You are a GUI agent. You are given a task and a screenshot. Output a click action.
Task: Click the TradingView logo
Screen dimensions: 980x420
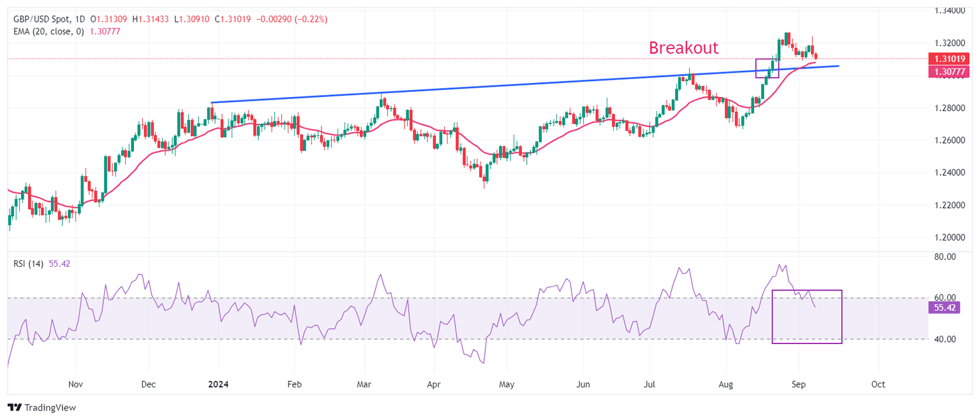[41, 407]
